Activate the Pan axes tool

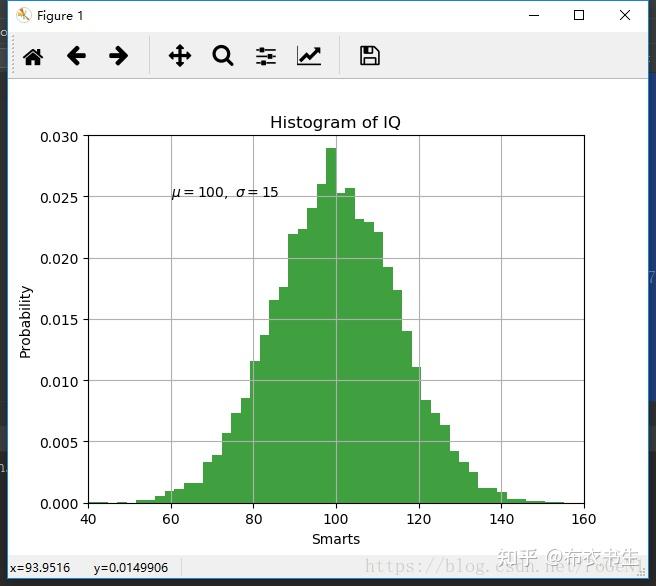[x=180, y=56]
